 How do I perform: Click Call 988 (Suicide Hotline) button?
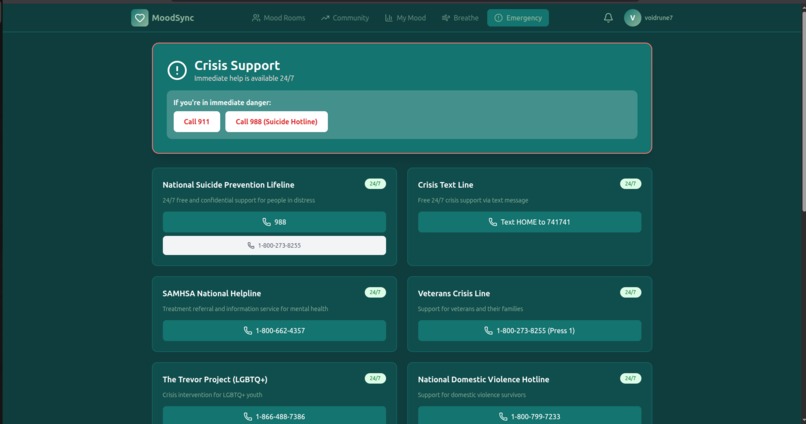coord(277,122)
